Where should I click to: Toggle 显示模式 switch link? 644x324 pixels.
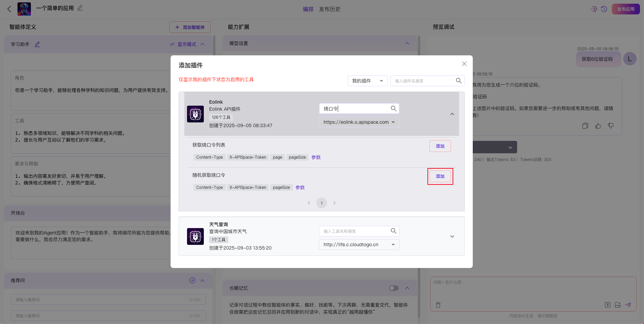click(x=183, y=44)
